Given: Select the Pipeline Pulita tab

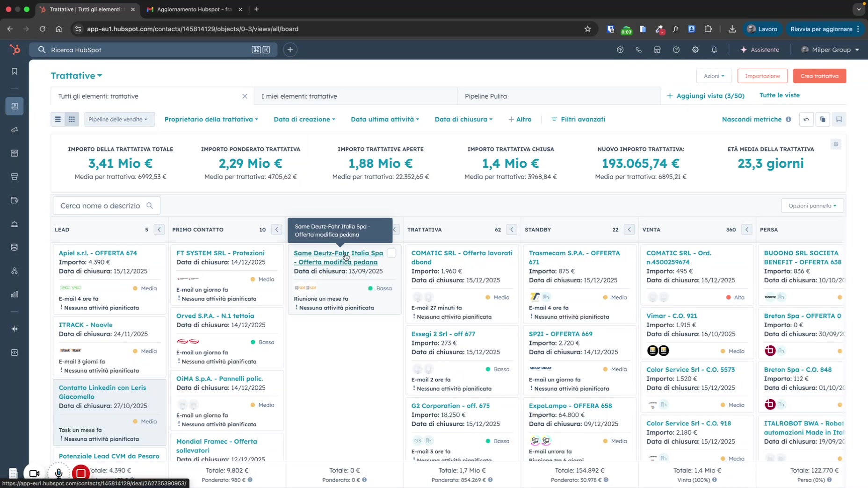Looking at the screenshot, I should (x=485, y=96).
